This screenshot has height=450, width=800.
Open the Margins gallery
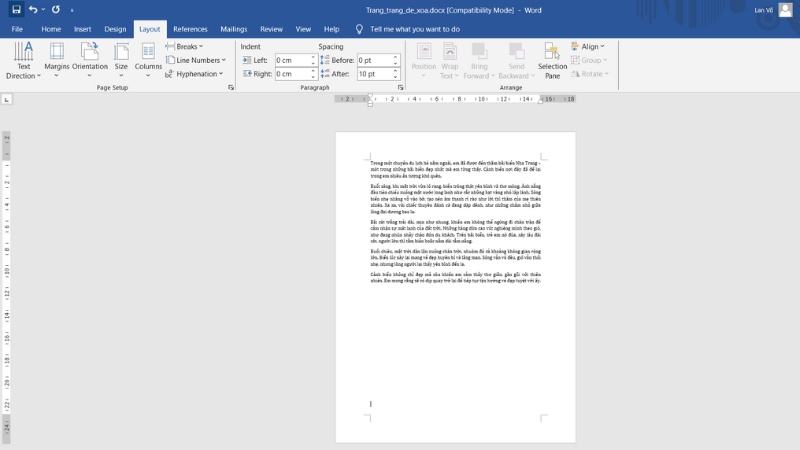point(57,60)
